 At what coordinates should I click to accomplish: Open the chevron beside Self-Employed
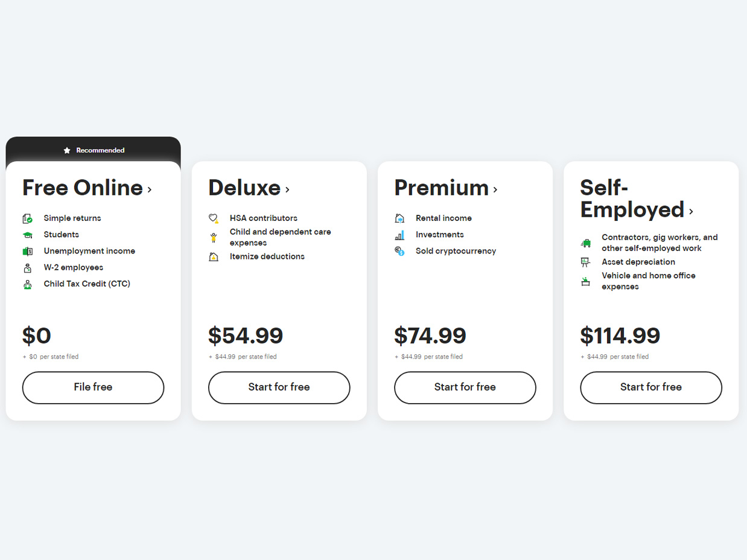pos(691,211)
